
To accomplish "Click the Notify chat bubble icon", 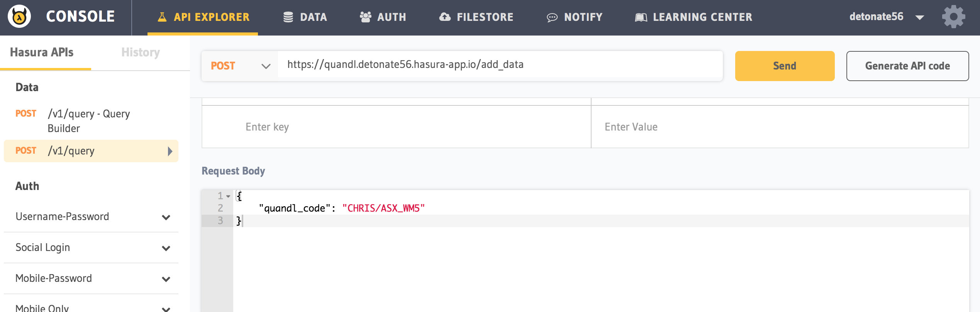I will click(552, 17).
